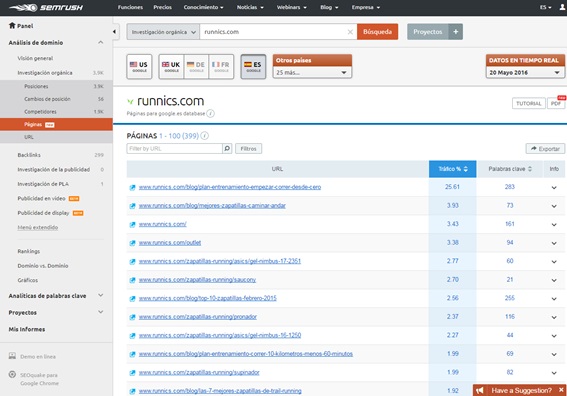Open Noticias menu
Screen dimensions: 567x396
(x=250, y=7)
